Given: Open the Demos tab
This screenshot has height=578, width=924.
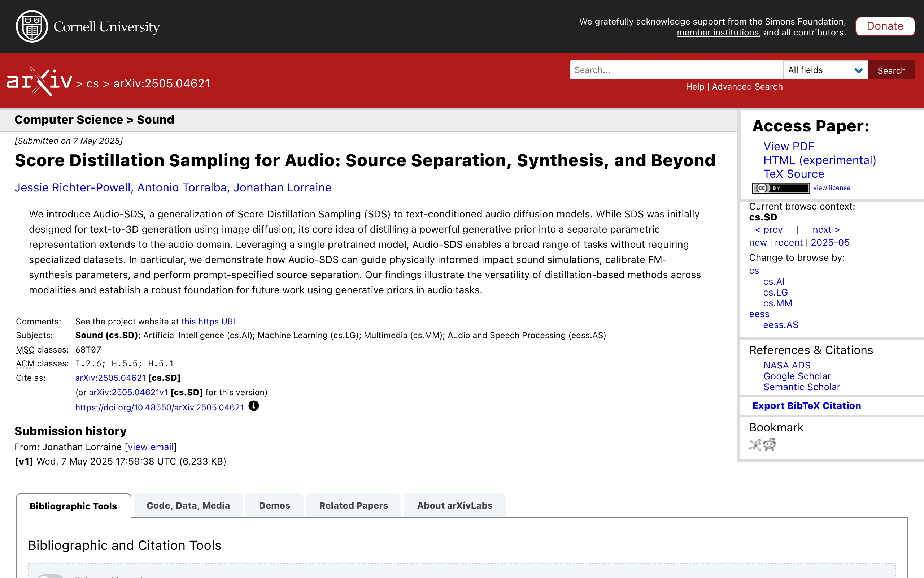Looking at the screenshot, I should point(275,505).
